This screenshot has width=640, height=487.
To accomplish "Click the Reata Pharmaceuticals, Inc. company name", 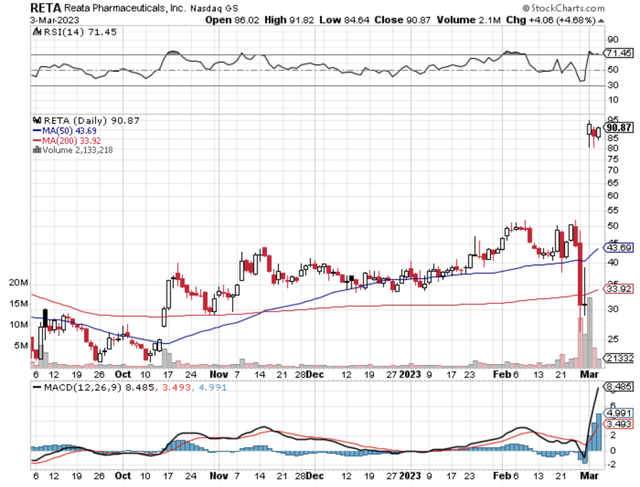I will pos(124,8).
